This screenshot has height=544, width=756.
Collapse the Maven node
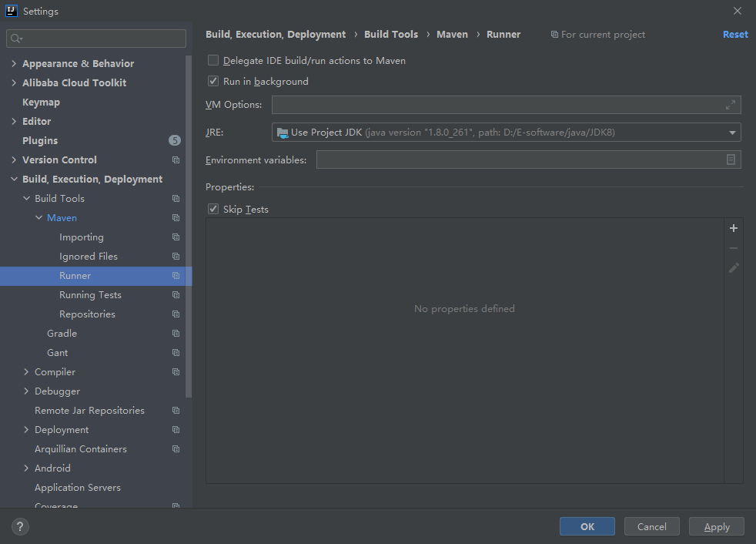point(39,218)
